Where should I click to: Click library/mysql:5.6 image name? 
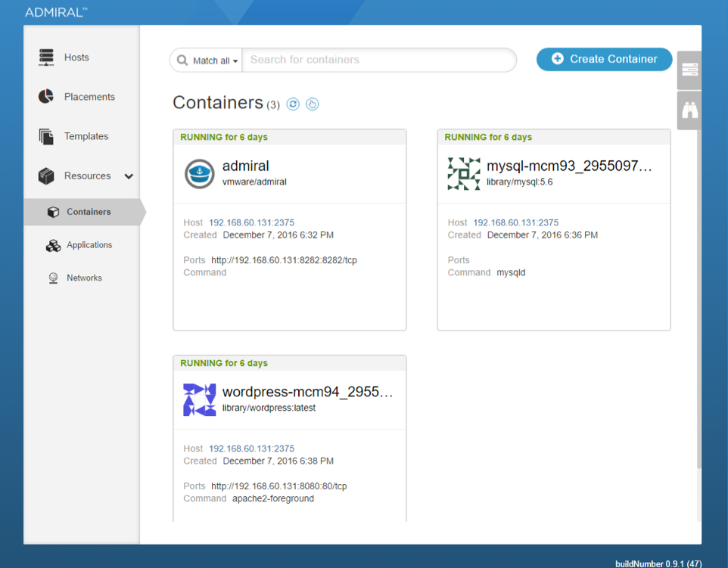(x=520, y=182)
